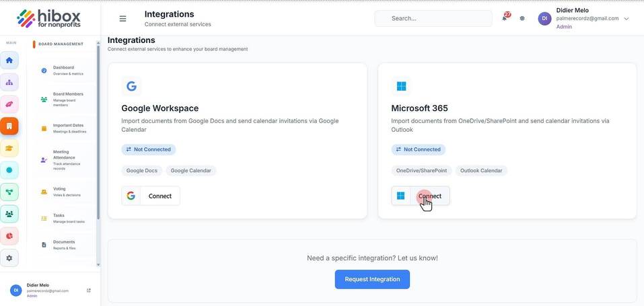644x306 pixels.
Task: Open Board Members menu item
Action: click(63, 100)
